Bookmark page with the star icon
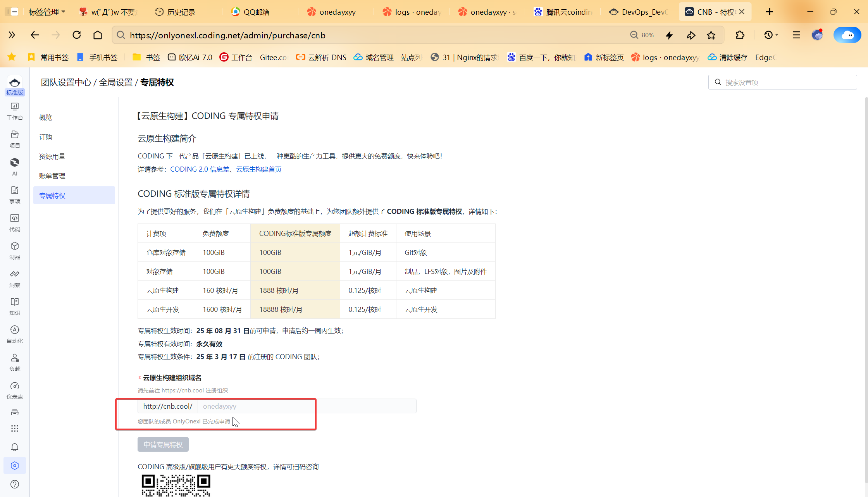Image resolution: width=868 pixels, height=497 pixels. point(711,35)
